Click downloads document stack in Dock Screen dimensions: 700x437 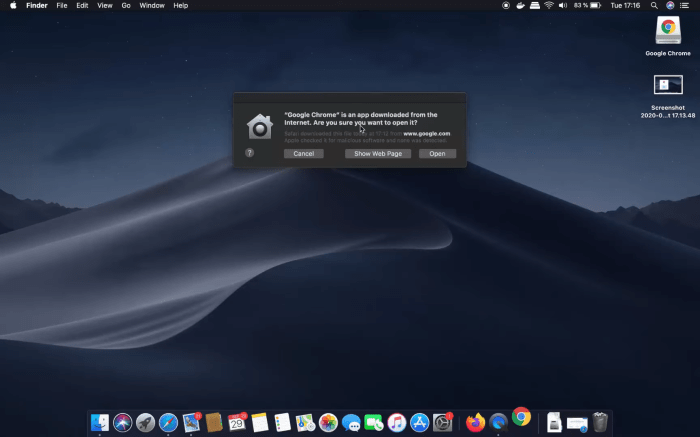coord(554,422)
